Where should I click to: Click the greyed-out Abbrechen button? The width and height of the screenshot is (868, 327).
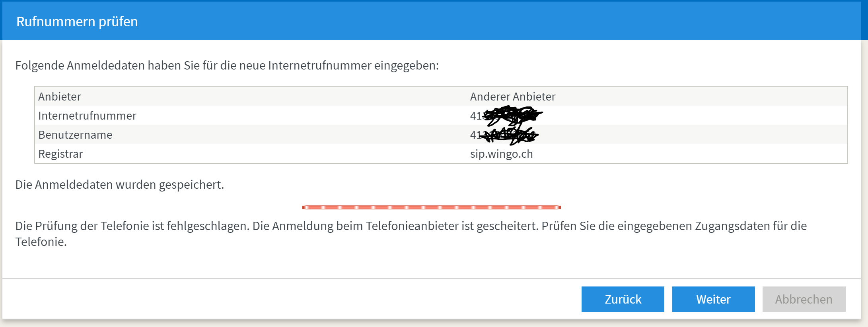tap(804, 299)
